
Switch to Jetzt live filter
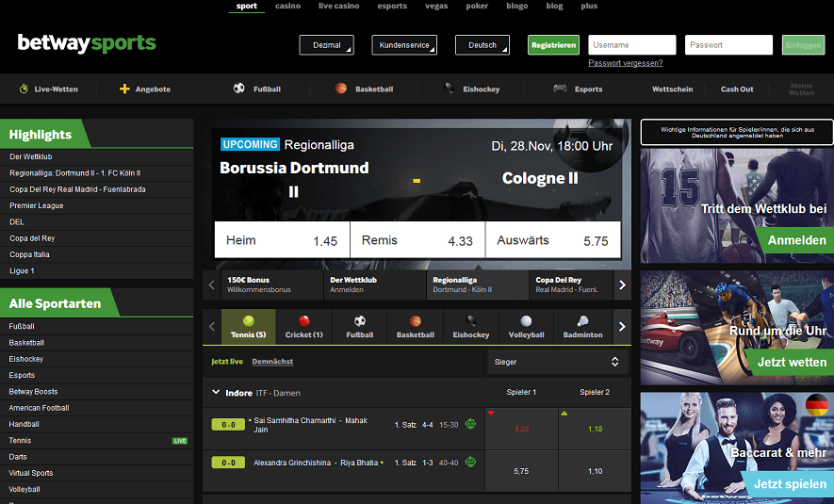[x=227, y=362]
